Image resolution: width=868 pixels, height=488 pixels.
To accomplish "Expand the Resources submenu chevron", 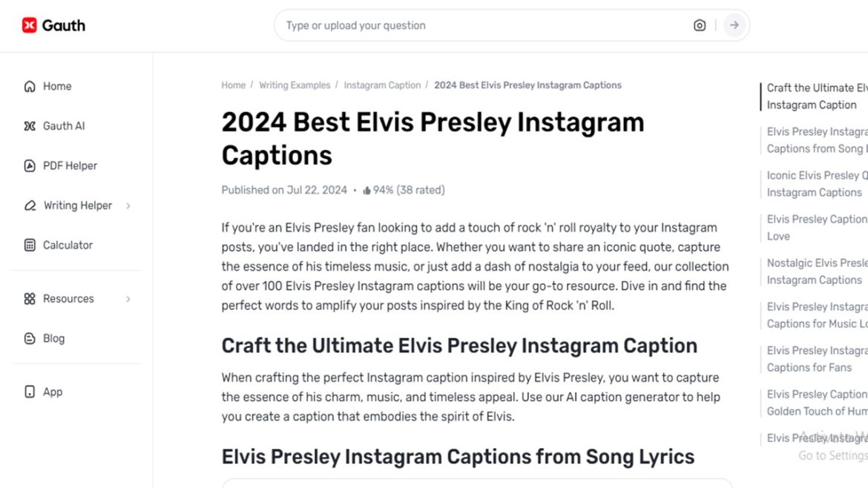I will [x=128, y=299].
